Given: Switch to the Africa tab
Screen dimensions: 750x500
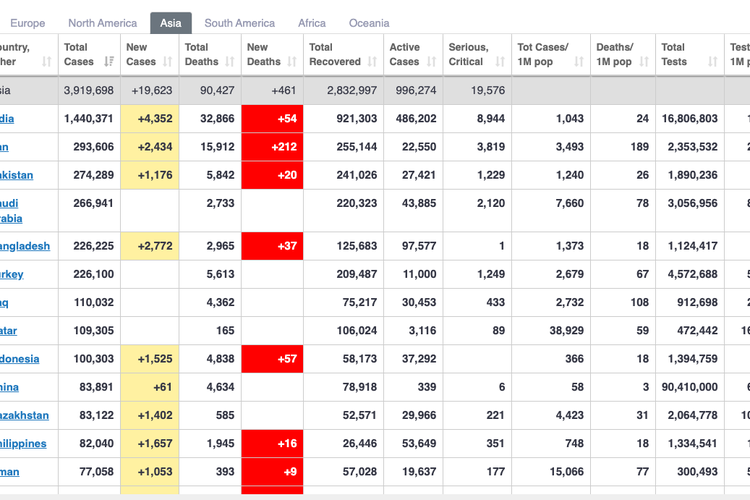Looking at the screenshot, I should point(312,23).
